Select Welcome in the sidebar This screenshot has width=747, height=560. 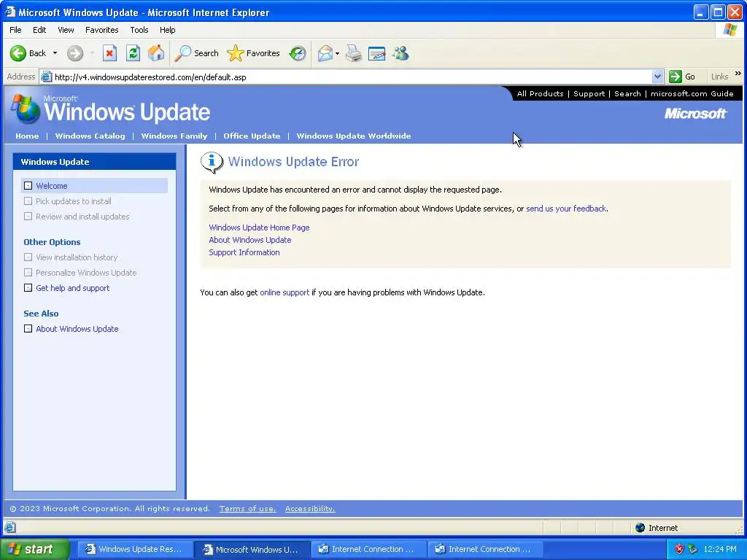click(94, 186)
